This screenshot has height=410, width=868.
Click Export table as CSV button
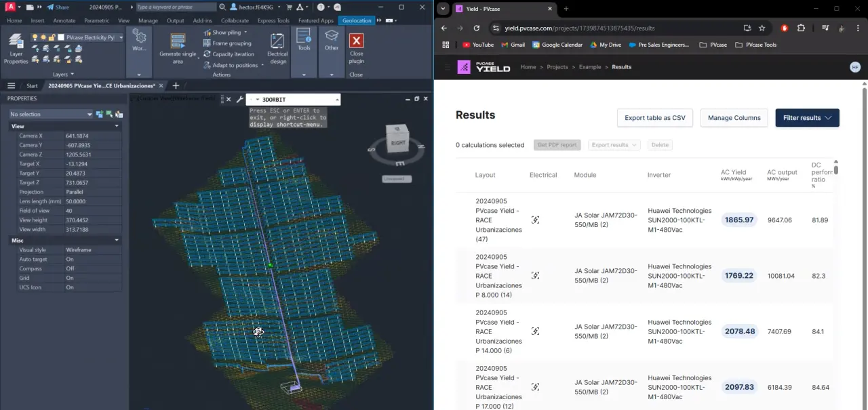(654, 118)
